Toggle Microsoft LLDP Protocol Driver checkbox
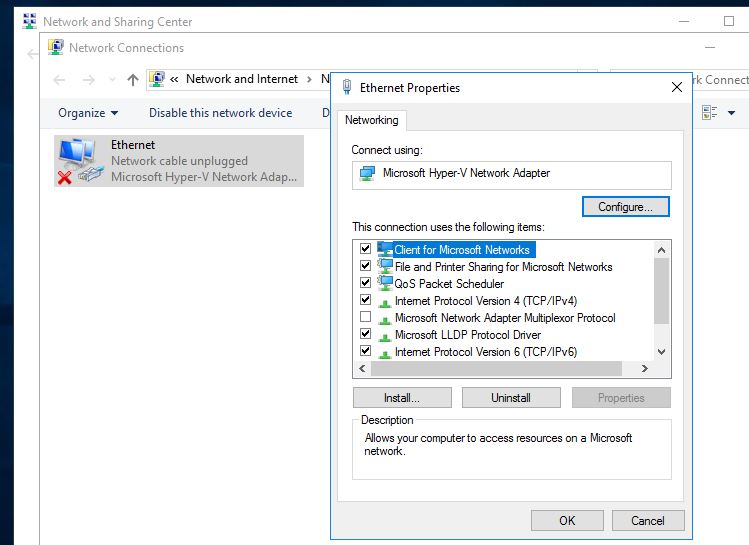The image size is (749, 545). pos(365,333)
